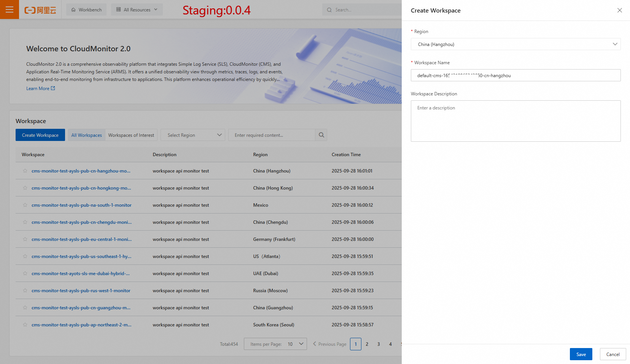
Task: Open the Select Region filter dropdown
Action: point(193,135)
